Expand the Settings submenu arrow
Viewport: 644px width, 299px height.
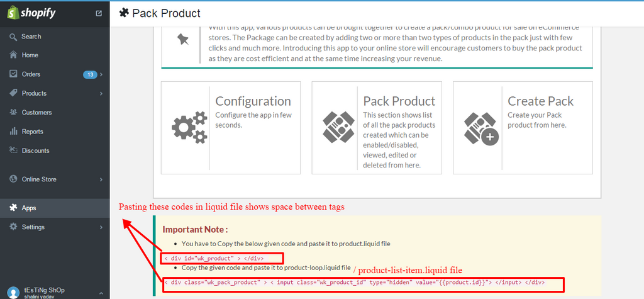tap(101, 227)
